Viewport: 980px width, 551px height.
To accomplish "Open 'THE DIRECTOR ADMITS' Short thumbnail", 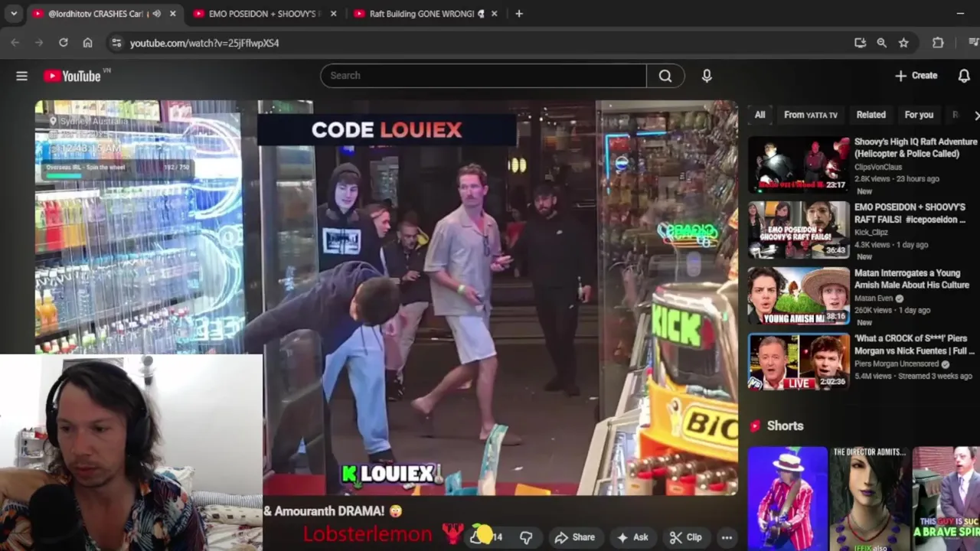I will pos(868,499).
